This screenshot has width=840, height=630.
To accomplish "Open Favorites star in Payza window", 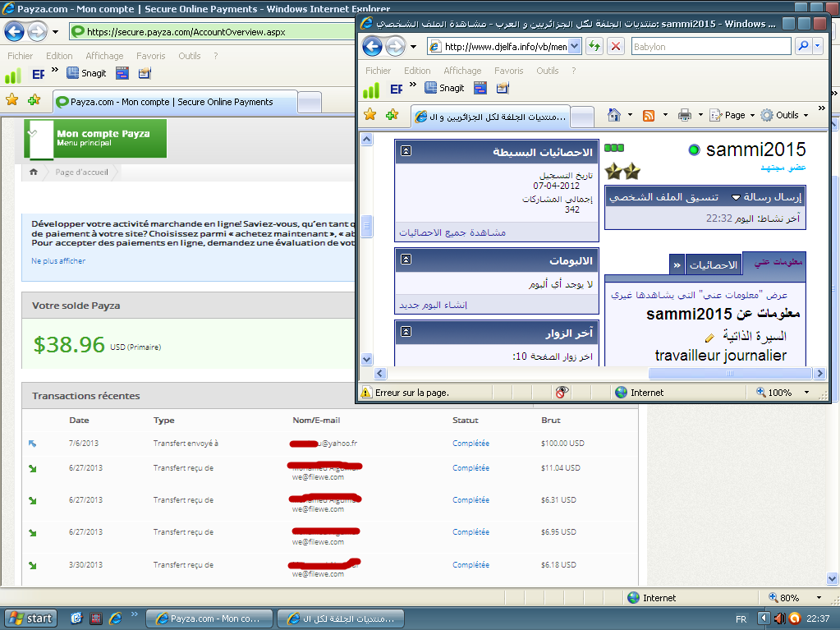I will click(x=11, y=99).
